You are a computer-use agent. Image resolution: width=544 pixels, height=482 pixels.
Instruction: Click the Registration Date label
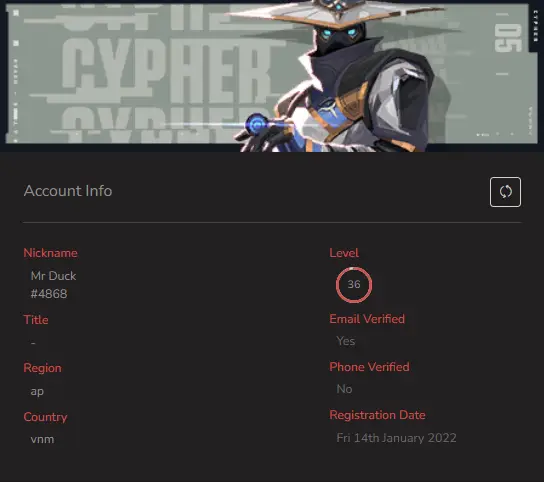coord(377,415)
